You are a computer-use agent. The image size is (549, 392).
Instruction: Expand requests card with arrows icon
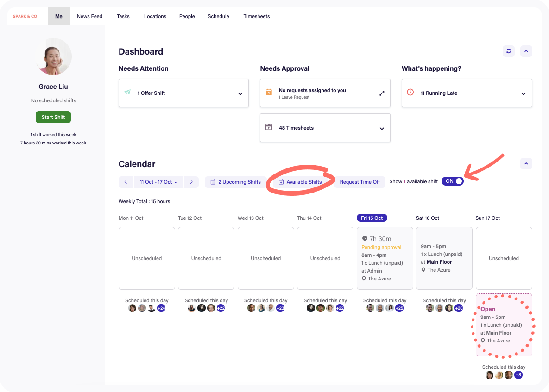pos(382,93)
